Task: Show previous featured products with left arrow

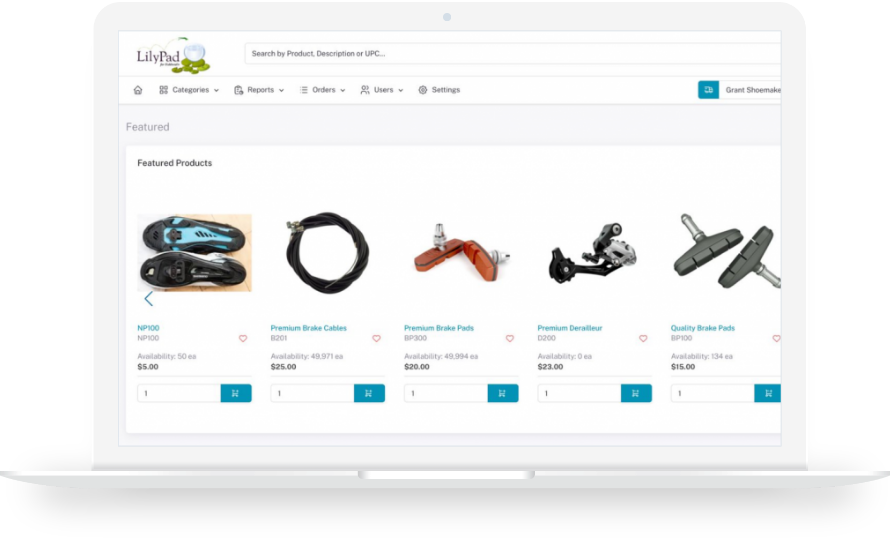Action: coord(149,299)
